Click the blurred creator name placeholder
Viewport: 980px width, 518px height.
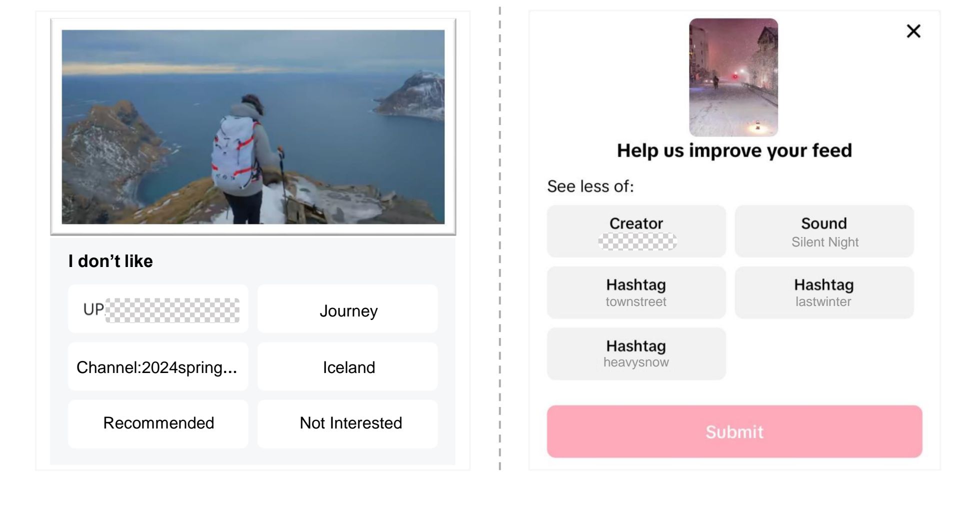coord(637,241)
